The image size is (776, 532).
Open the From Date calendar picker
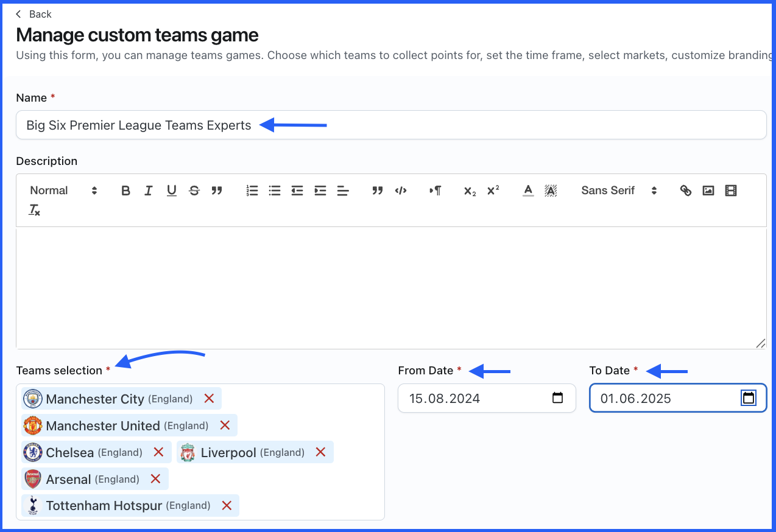coord(557,398)
